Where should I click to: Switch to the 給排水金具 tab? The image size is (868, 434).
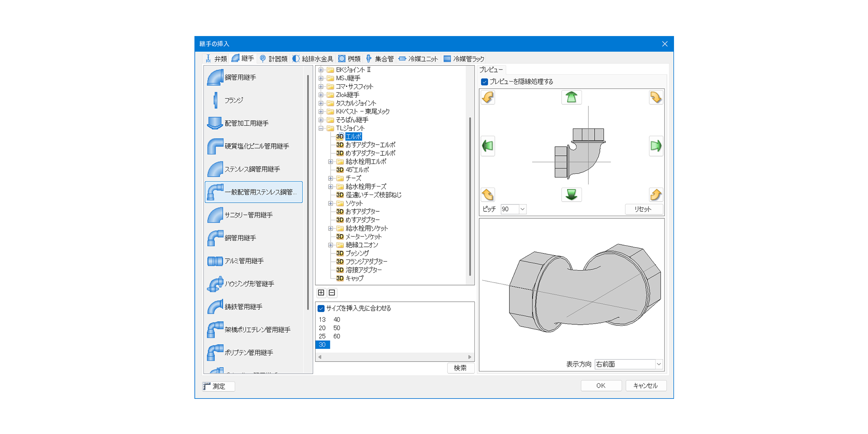click(313, 59)
